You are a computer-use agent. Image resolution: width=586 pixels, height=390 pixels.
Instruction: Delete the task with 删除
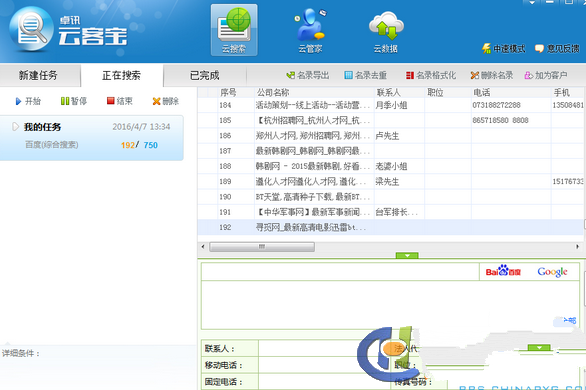pos(166,101)
